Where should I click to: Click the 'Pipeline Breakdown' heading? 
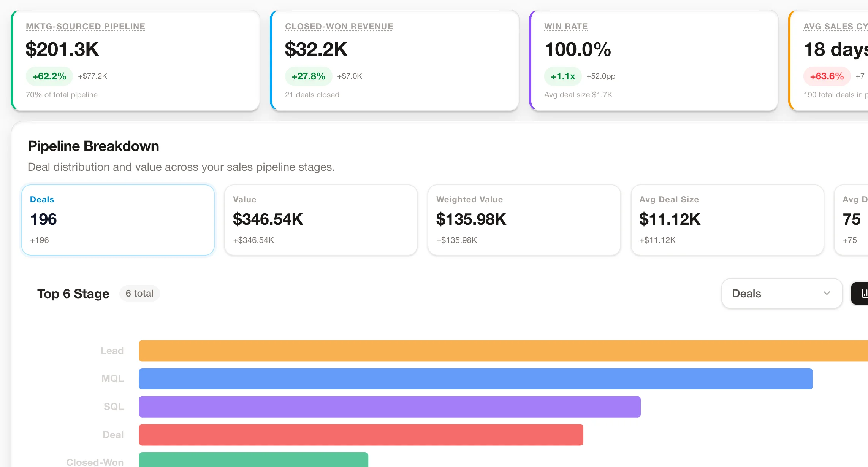click(93, 146)
